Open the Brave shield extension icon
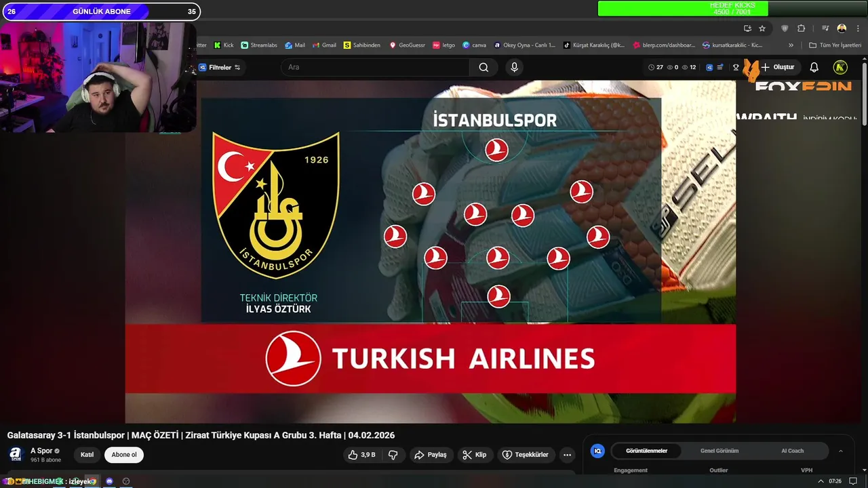This screenshot has height=488, width=868. pos(785,28)
